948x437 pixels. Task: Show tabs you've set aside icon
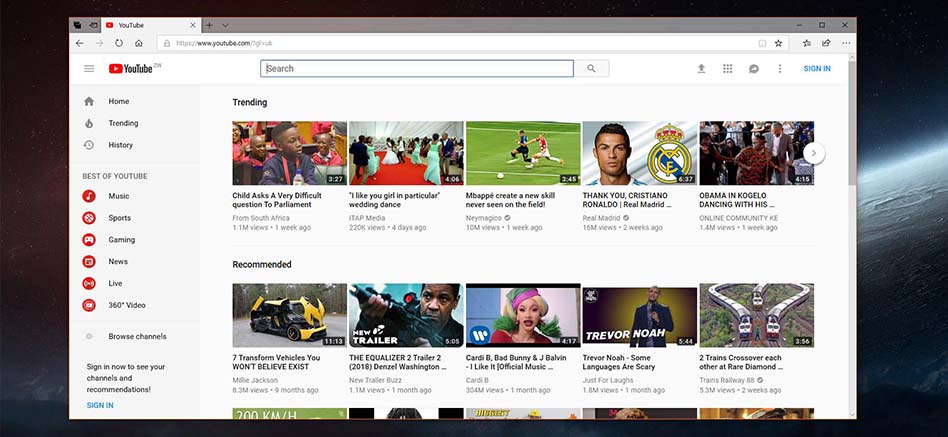tap(77, 25)
